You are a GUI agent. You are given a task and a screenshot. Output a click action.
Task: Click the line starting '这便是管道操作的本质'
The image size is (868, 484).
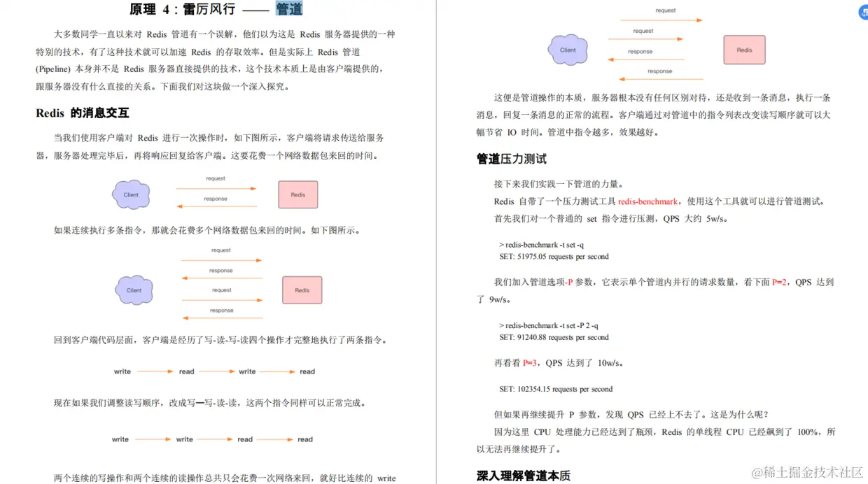(662, 98)
